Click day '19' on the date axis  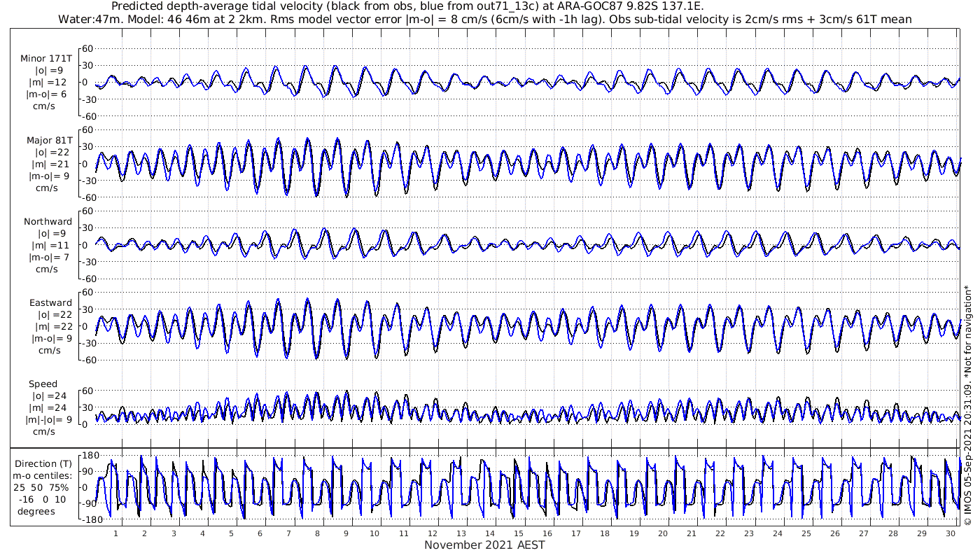pyautogui.click(x=634, y=533)
